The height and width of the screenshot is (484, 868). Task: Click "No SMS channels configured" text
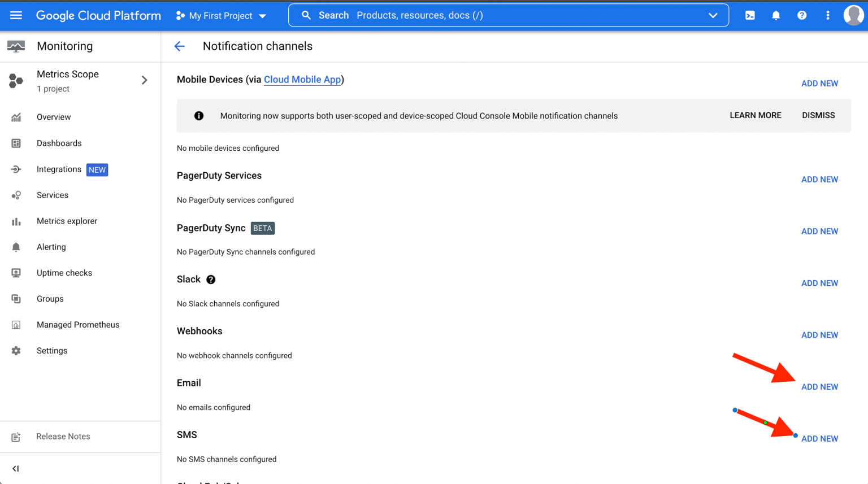click(227, 459)
